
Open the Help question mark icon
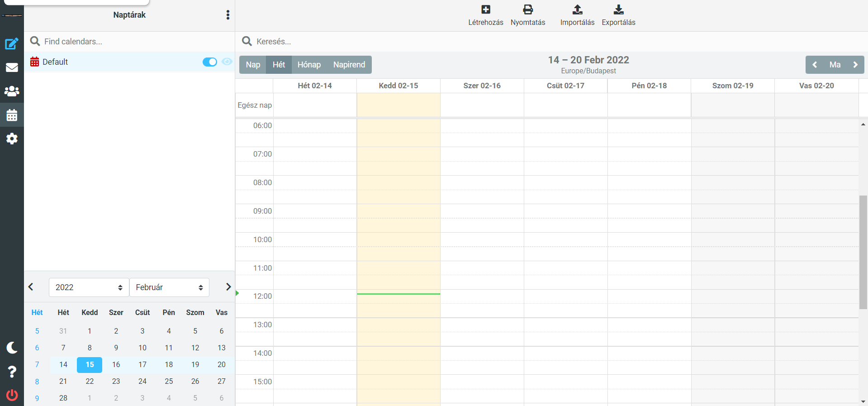click(12, 372)
